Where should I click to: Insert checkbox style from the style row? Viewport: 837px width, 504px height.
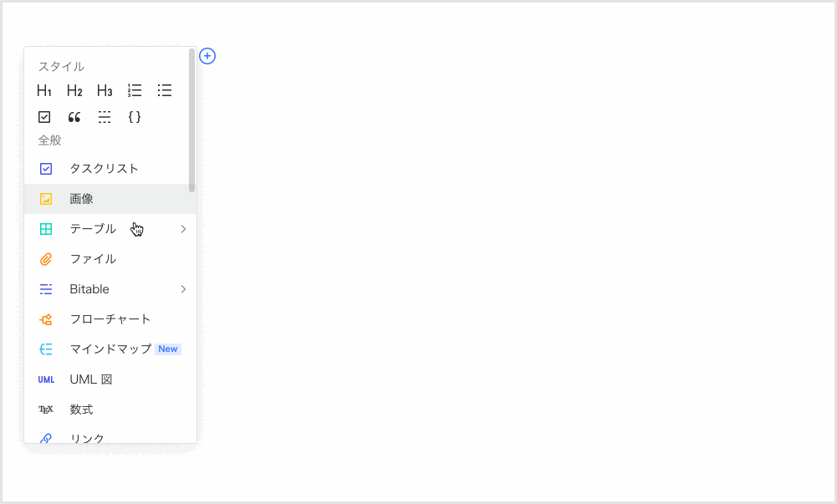[x=44, y=117]
